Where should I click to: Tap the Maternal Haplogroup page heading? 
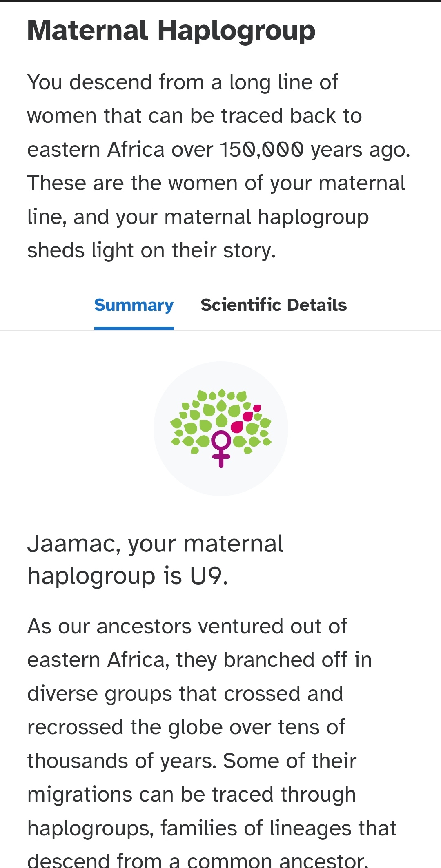click(x=171, y=31)
